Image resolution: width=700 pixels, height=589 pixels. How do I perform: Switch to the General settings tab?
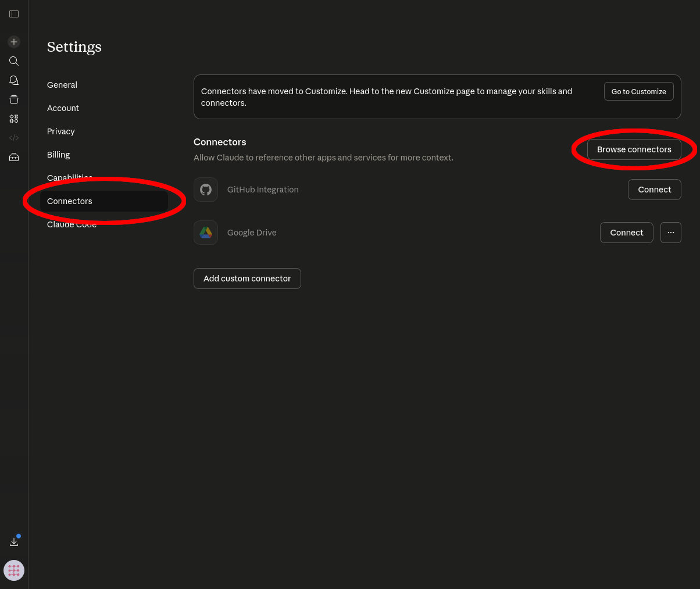[62, 84]
